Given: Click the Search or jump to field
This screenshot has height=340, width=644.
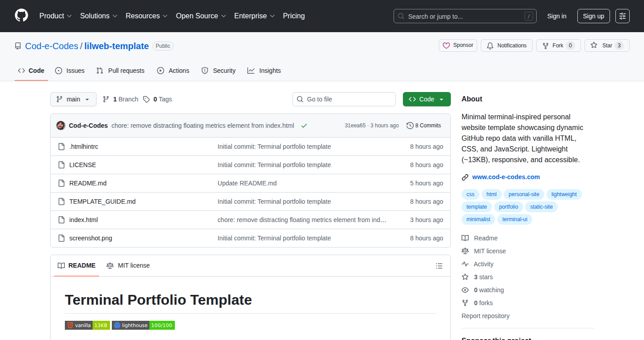Looking at the screenshot, I should tap(465, 16).
